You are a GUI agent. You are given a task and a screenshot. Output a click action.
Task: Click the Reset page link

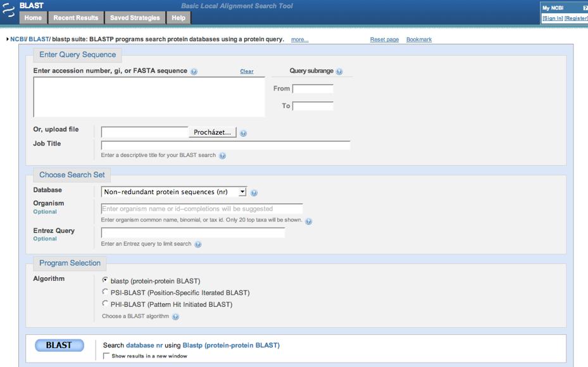(384, 39)
